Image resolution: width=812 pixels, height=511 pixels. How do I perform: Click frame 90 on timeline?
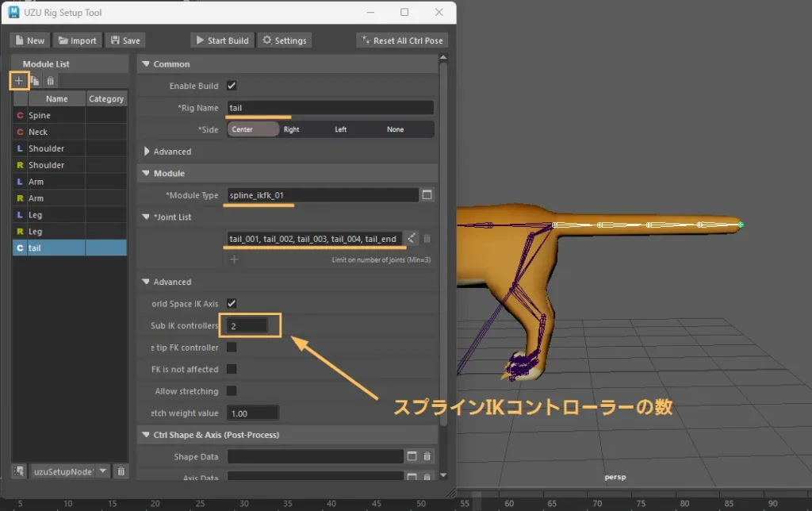coord(772,503)
